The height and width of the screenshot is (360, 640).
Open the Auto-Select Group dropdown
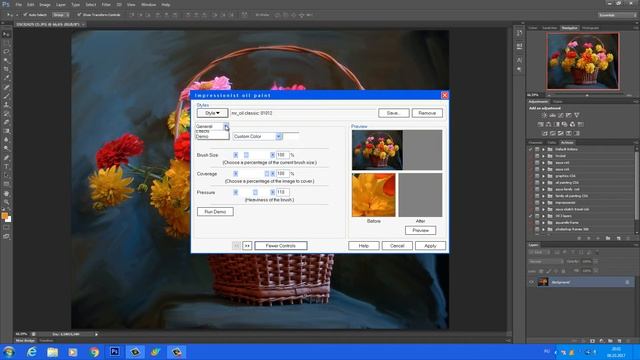(x=60, y=15)
